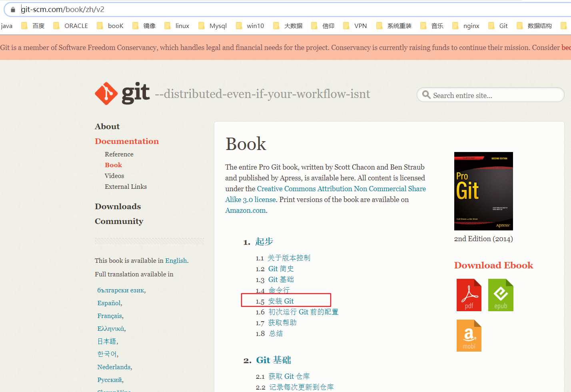Viewport: 571px width, 392px height.
Task: Open the About menu section
Action: point(107,126)
